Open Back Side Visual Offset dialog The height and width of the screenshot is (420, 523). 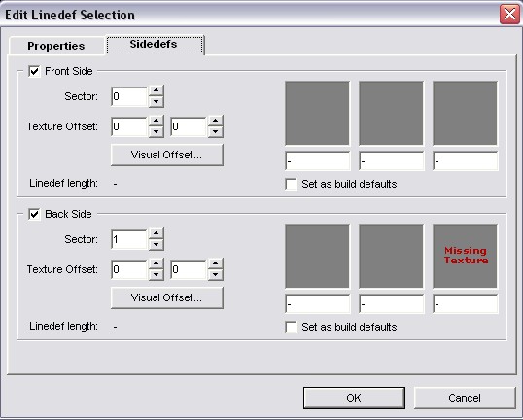[x=167, y=297]
